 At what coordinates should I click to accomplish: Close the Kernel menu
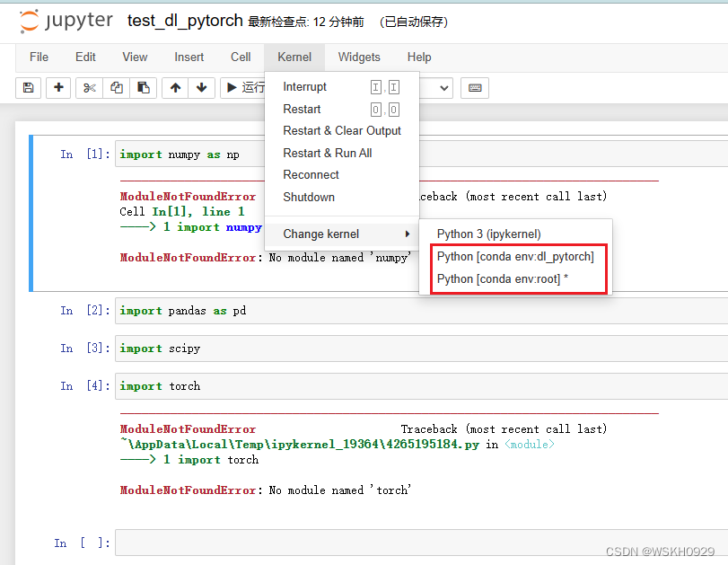point(294,57)
